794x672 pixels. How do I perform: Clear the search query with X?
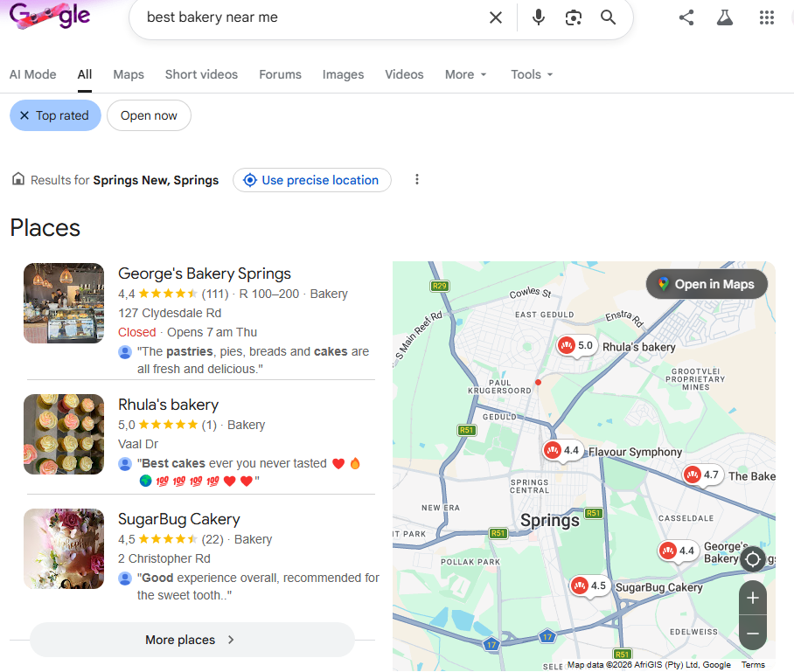(x=496, y=17)
